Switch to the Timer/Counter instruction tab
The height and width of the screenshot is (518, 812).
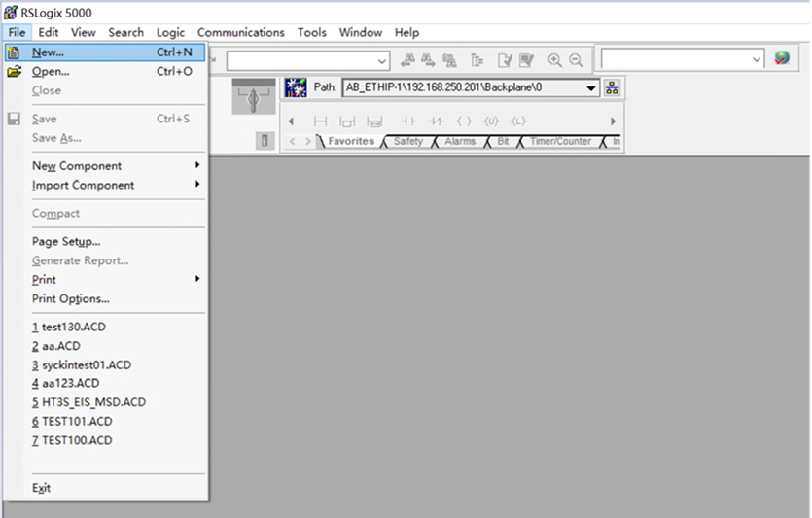pyautogui.click(x=559, y=142)
